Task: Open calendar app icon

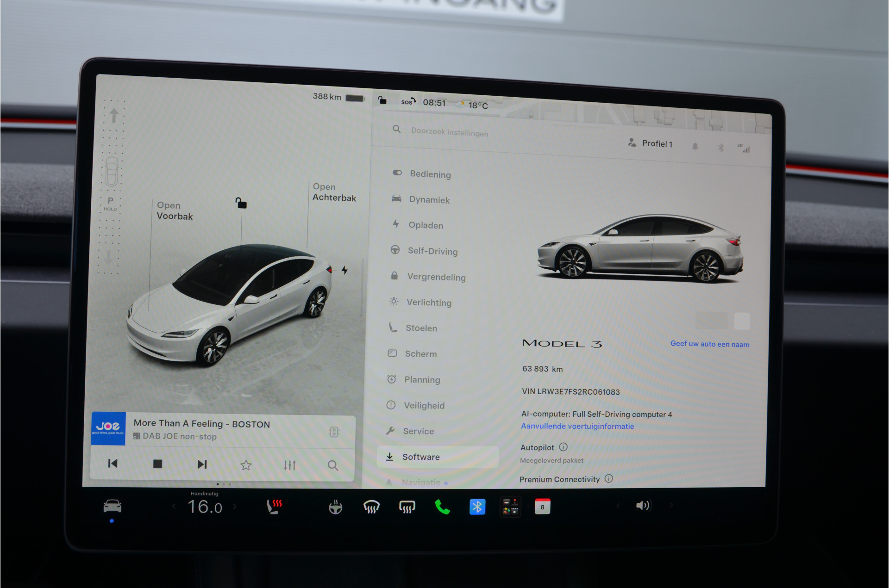Action: pyautogui.click(x=542, y=507)
